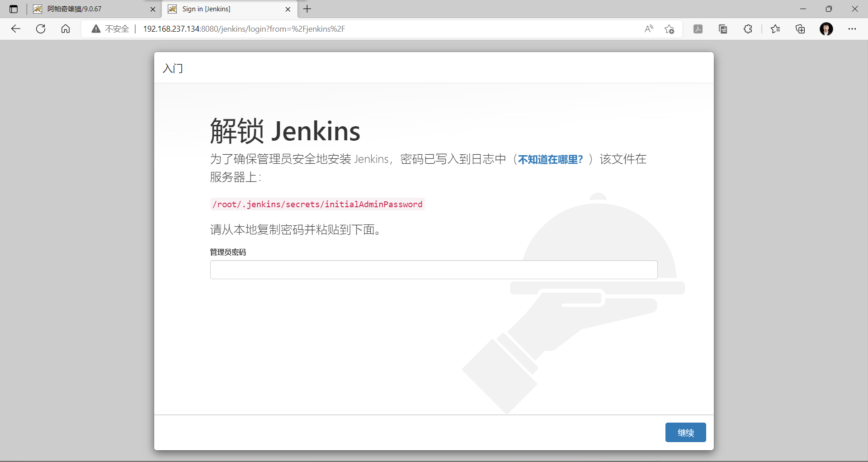Click the initialAdminPassword file path text
Screen dimensions: 868x462
tap(317, 204)
